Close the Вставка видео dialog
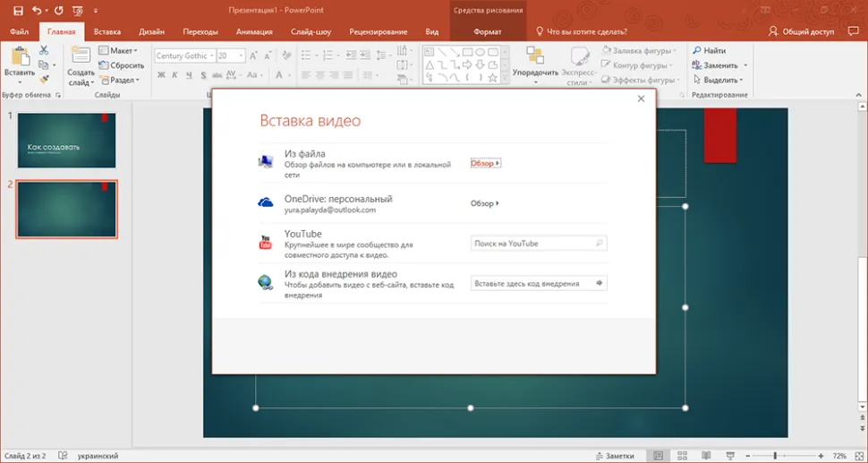 tap(641, 99)
